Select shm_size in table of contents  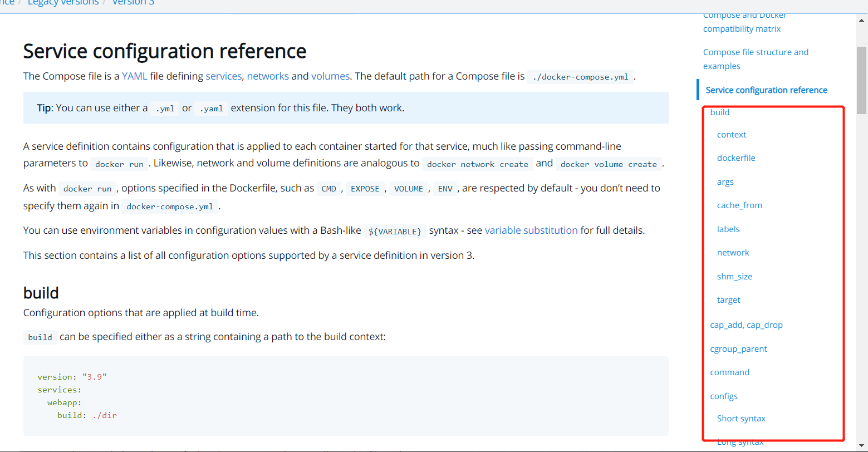(x=734, y=277)
